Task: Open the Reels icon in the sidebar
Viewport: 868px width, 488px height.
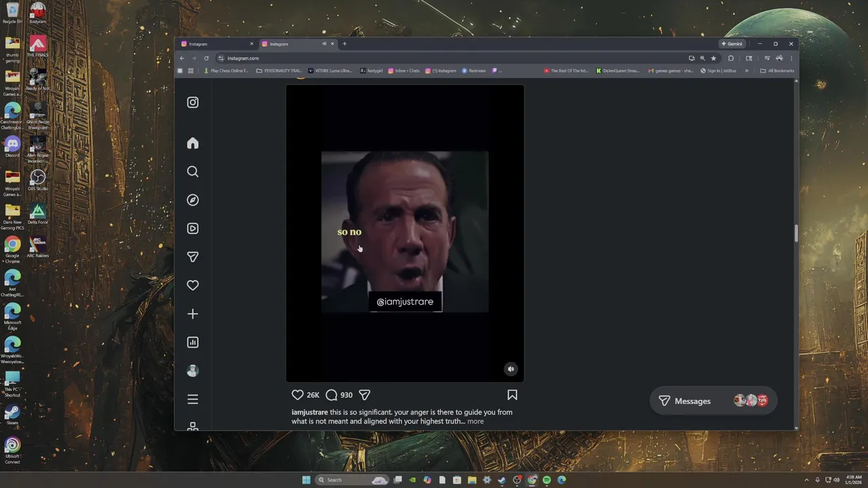Action: click(193, 228)
